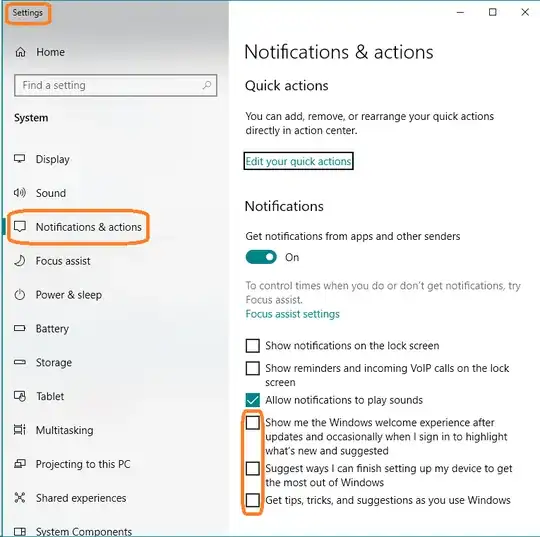Click the Tablet icon in sidebar
Viewport: 540px width, 537px height.
pos(20,396)
